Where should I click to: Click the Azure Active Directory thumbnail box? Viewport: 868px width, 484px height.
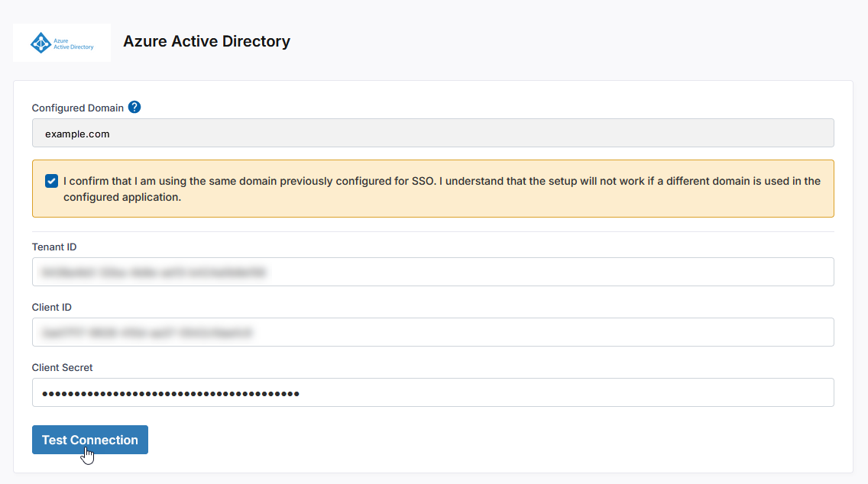click(61, 42)
